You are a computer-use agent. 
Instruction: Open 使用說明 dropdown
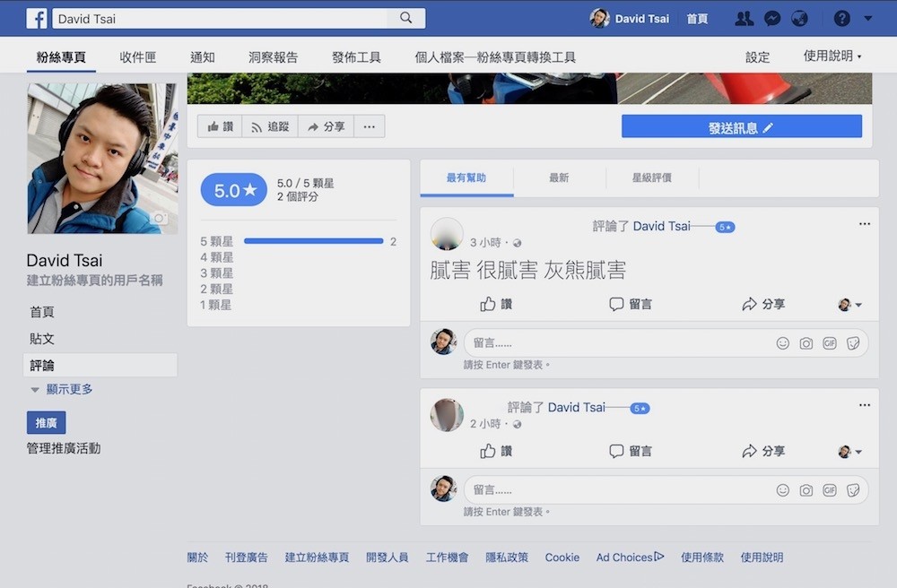coord(832,56)
